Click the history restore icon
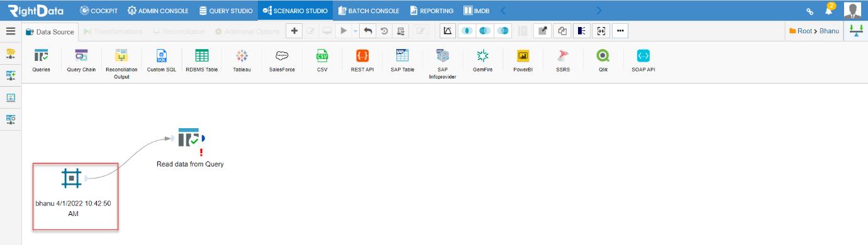The image size is (868, 245). pyautogui.click(x=384, y=31)
